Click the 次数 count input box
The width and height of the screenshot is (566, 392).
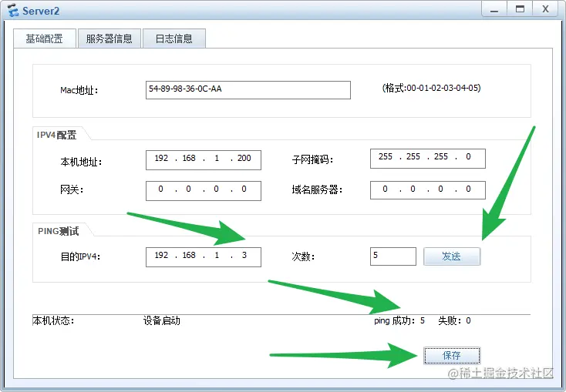click(x=393, y=256)
